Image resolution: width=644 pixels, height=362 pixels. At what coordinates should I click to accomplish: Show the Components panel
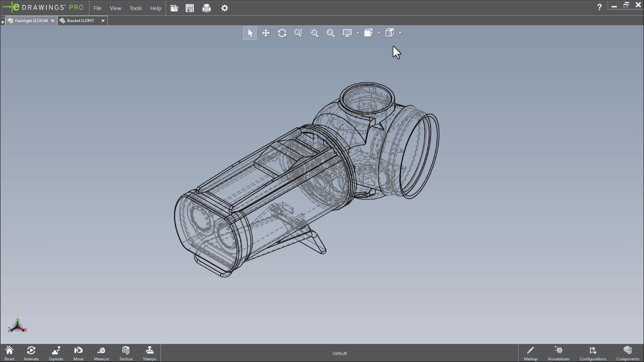tap(627, 353)
